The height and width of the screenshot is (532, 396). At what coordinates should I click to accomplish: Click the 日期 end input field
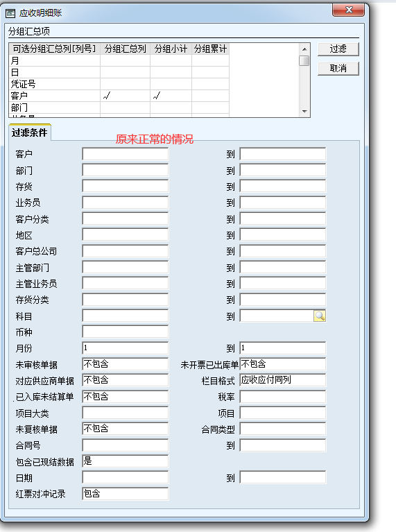(x=283, y=477)
